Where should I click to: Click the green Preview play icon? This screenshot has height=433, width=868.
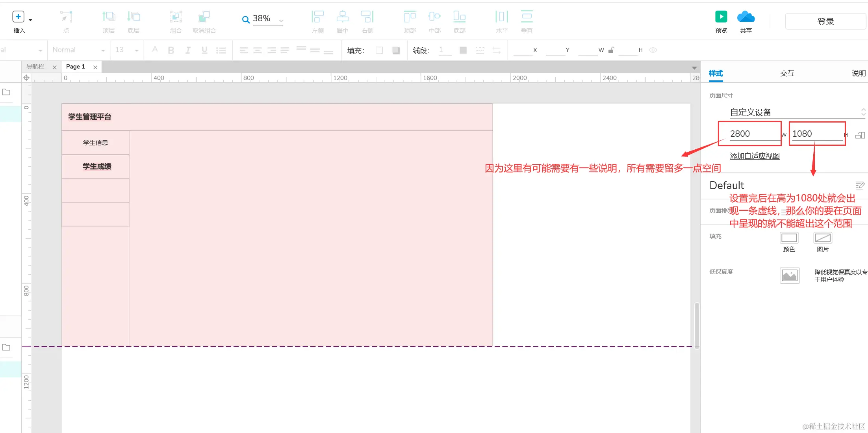(x=721, y=17)
